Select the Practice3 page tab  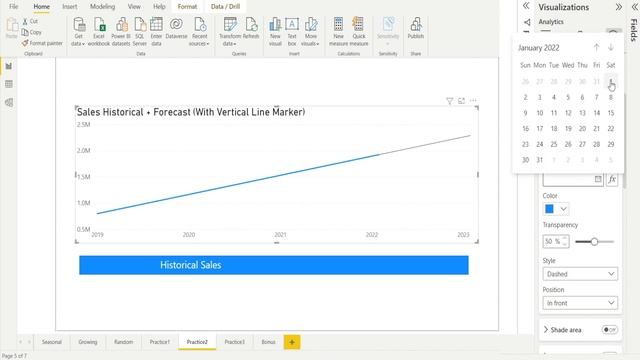coord(235,342)
